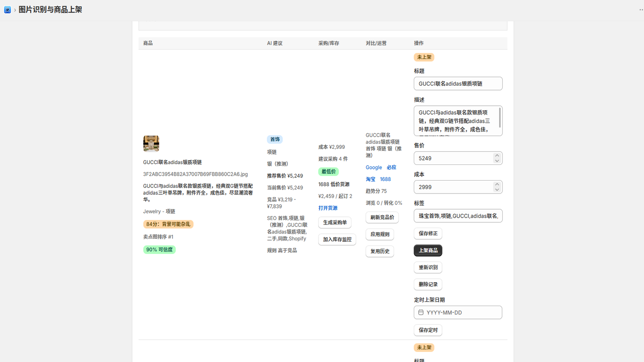Open the 淘宝 comparison link
644x362 pixels.
coord(371,179)
